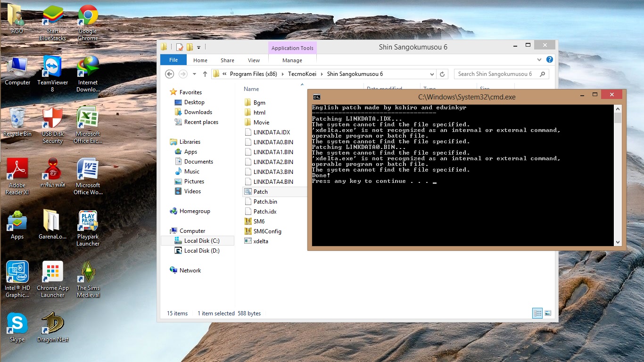Switch to large icons view toggle
The height and width of the screenshot is (362, 644).
click(x=548, y=313)
